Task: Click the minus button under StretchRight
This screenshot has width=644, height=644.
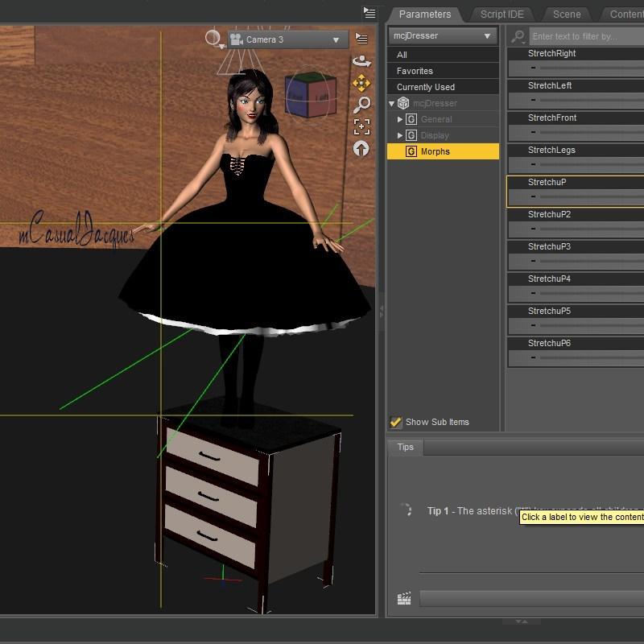Action: pos(533,68)
